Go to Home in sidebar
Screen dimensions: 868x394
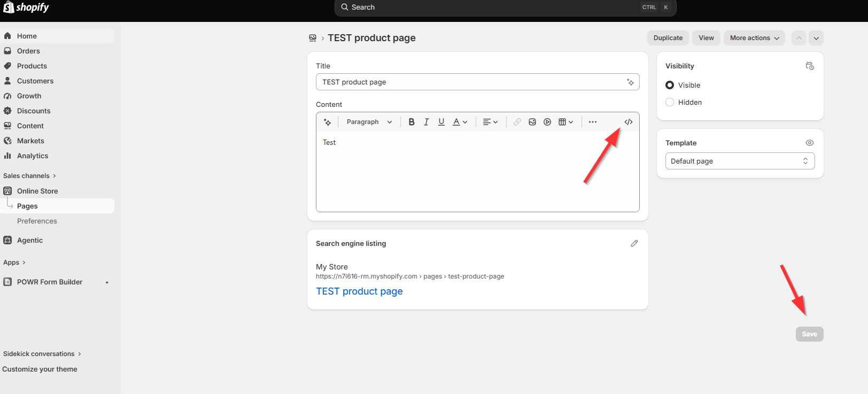click(x=57, y=36)
